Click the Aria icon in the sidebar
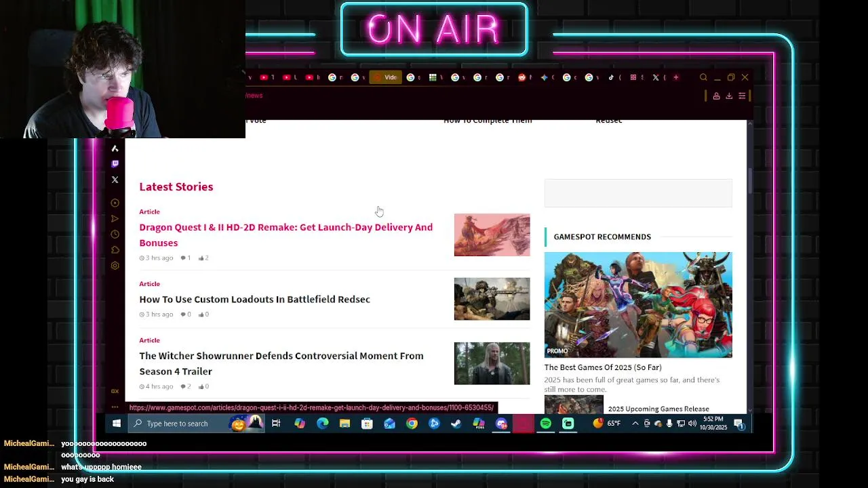Image resolution: width=868 pixels, height=488 pixels. coord(115,148)
